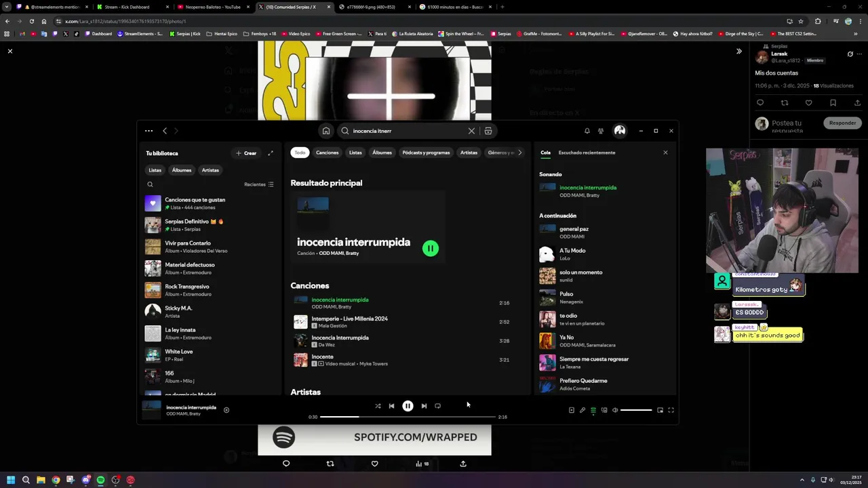The image size is (868, 488).
Task: Close the queue panel
Action: (665, 152)
